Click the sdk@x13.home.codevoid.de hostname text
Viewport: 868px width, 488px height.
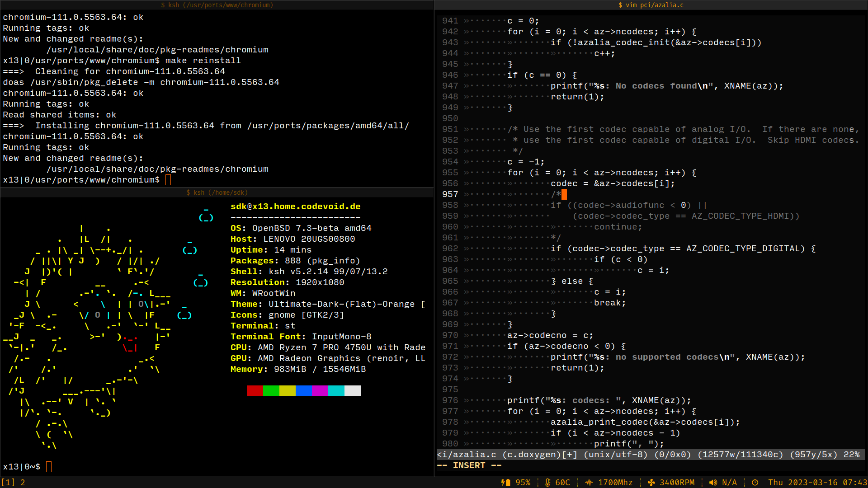click(x=295, y=206)
